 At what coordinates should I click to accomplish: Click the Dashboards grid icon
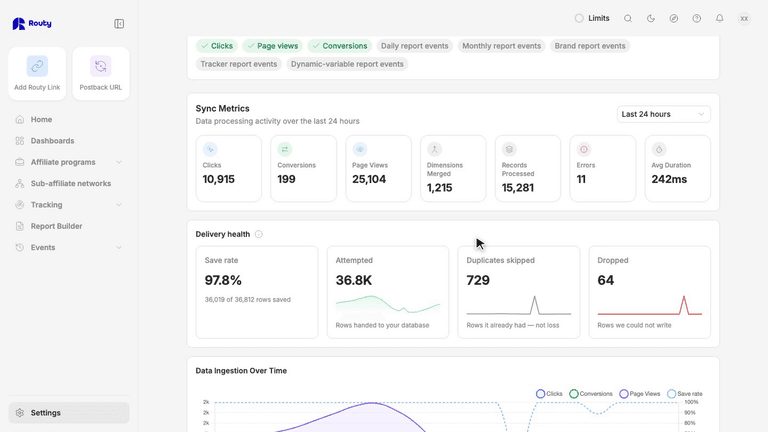point(20,141)
